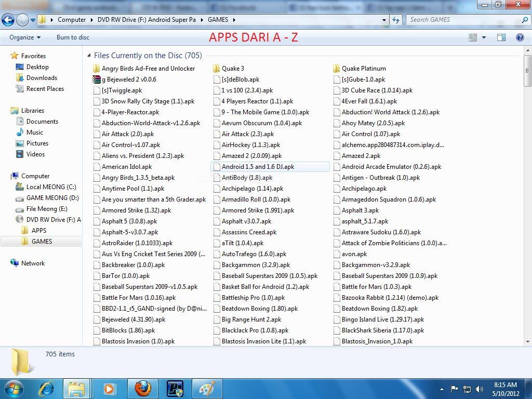Open the Windows Start menu

(14, 389)
